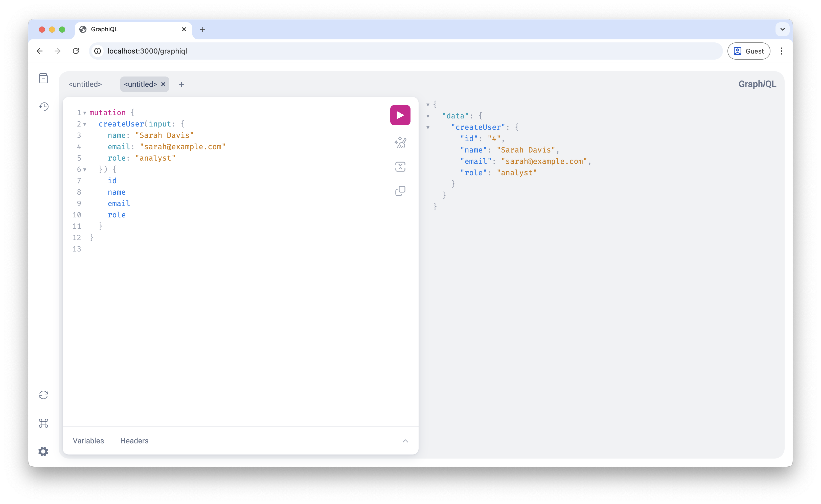Open the GraphiQL settings gear
This screenshot has width=821, height=504.
[x=43, y=451]
